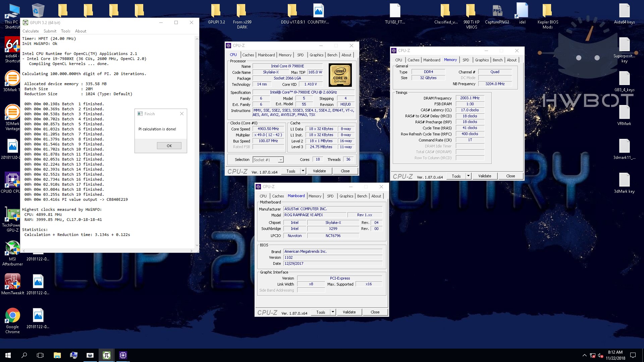Click the DRAM Frequency 2003.1 MHz value

[x=470, y=98]
